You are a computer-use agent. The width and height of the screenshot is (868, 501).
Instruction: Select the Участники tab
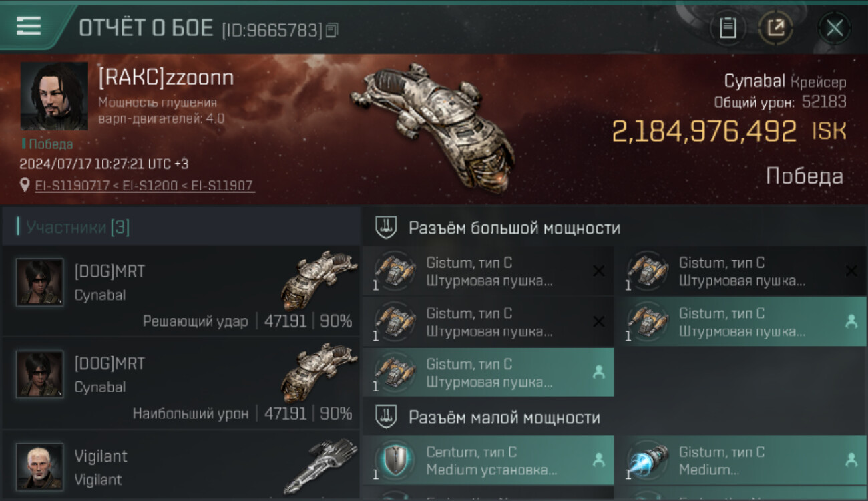(x=77, y=228)
